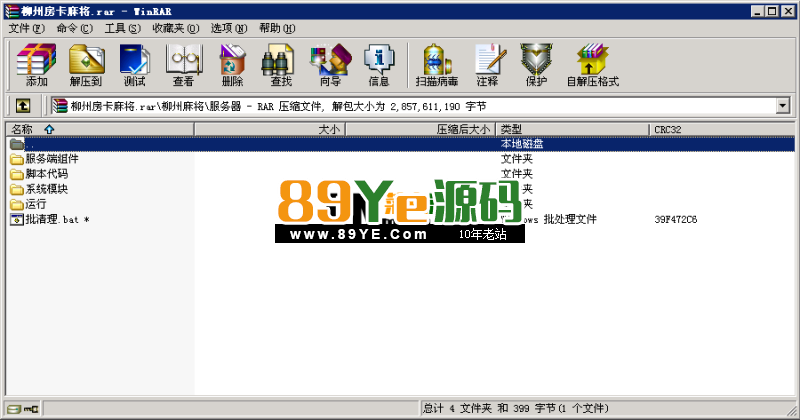Image resolution: width=800 pixels, height=420 pixels.
Task: Click the window resize grip corner
Action: pyautogui.click(x=791, y=410)
